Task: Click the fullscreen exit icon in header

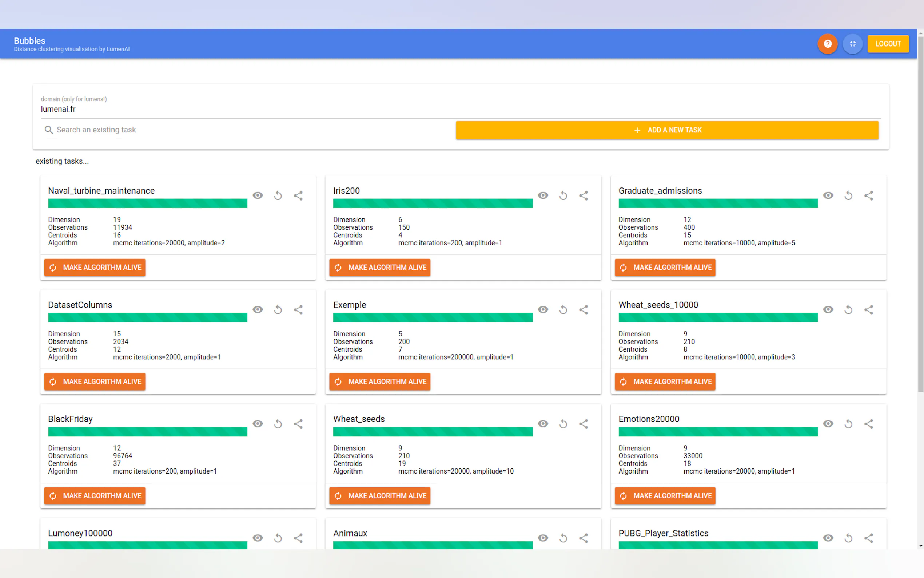Action: (852, 44)
